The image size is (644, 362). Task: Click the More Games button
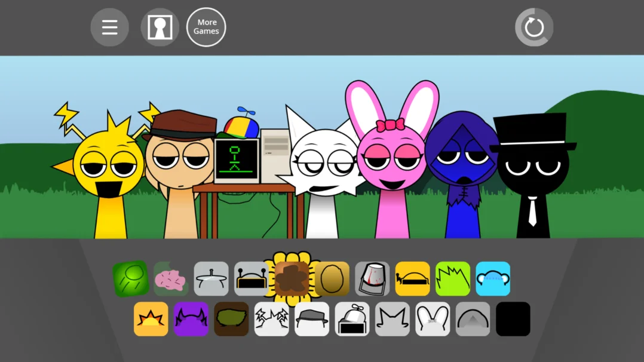point(206,27)
